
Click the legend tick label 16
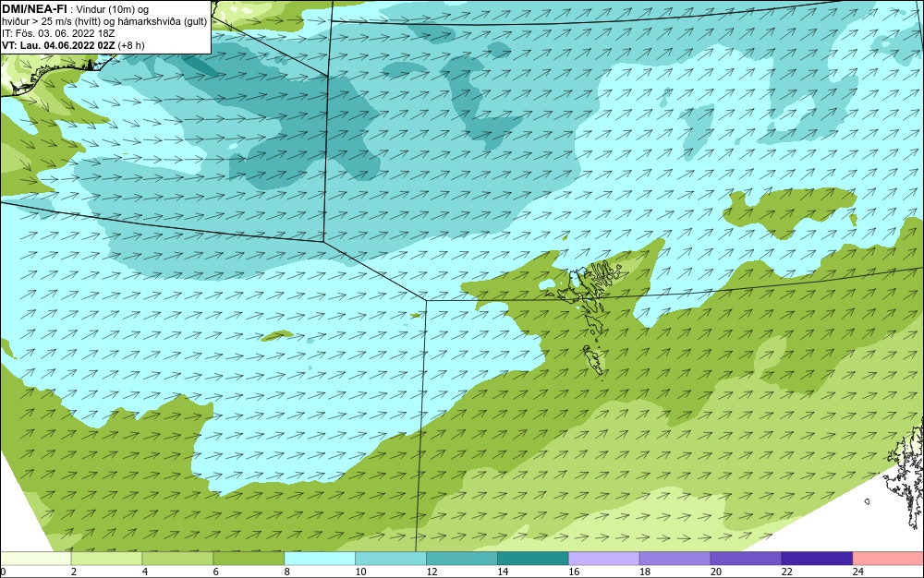click(574, 572)
